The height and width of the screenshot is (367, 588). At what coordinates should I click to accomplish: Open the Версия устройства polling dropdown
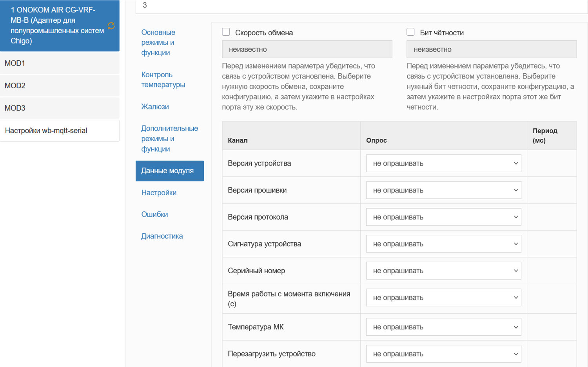point(443,164)
